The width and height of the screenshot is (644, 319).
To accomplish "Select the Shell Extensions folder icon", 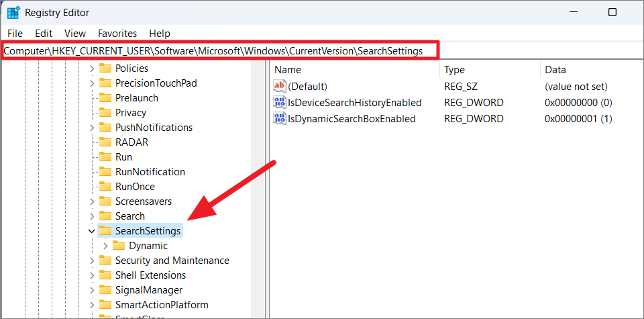I will (x=105, y=275).
